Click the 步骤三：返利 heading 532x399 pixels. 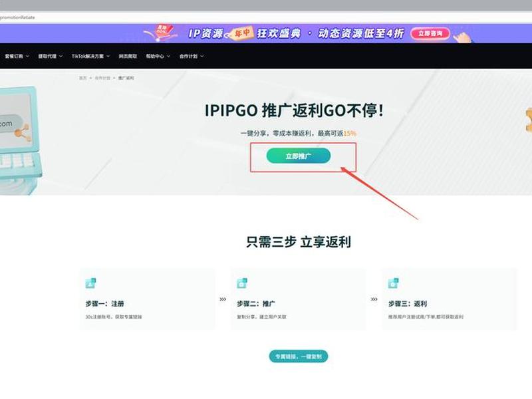(x=408, y=304)
